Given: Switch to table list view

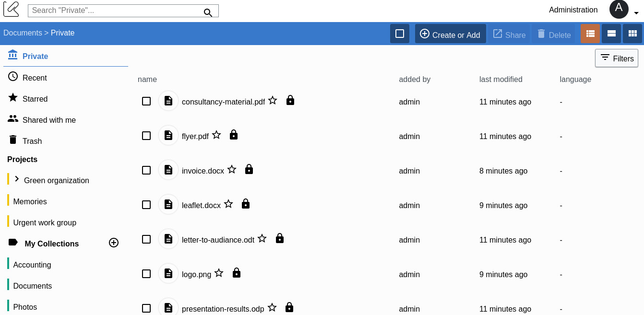Looking at the screenshot, I should (590, 34).
